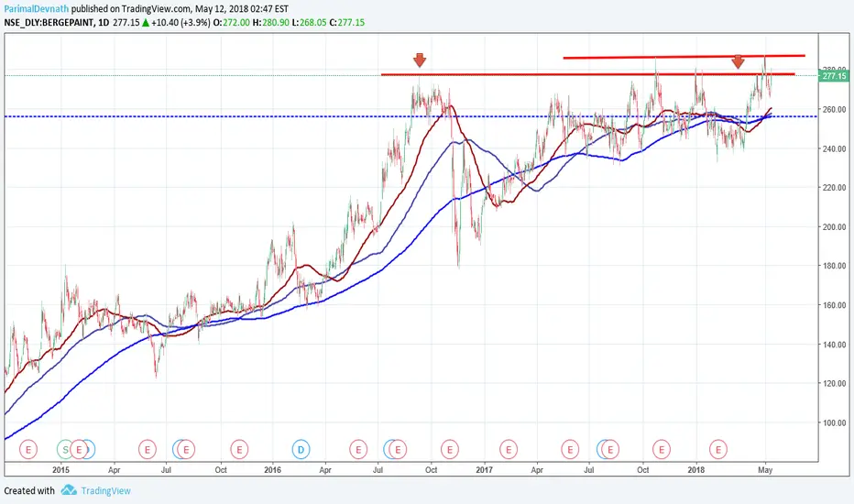The width and height of the screenshot is (854, 504).
Task: Click the 2018 label on time axis
Action: coord(695,470)
